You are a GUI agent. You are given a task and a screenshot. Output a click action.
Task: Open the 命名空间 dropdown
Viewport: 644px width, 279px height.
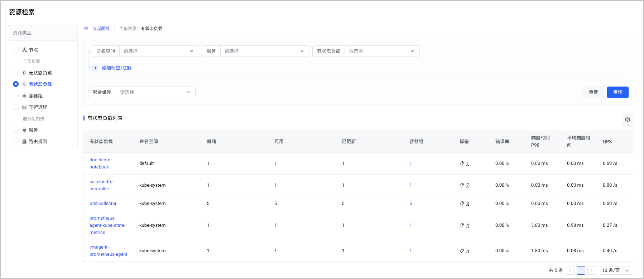coord(159,51)
